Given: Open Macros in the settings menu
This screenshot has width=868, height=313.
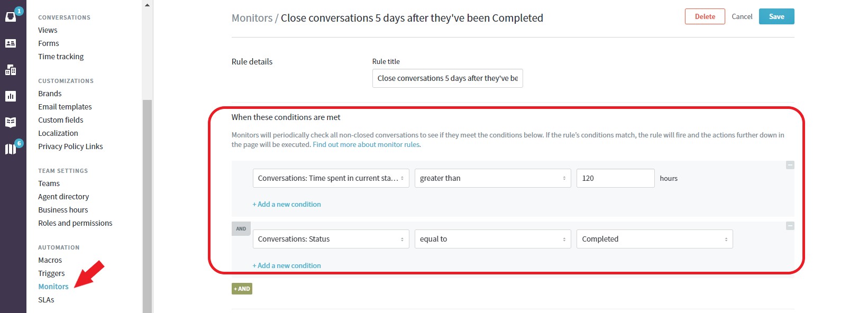Looking at the screenshot, I should click(50, 260).
